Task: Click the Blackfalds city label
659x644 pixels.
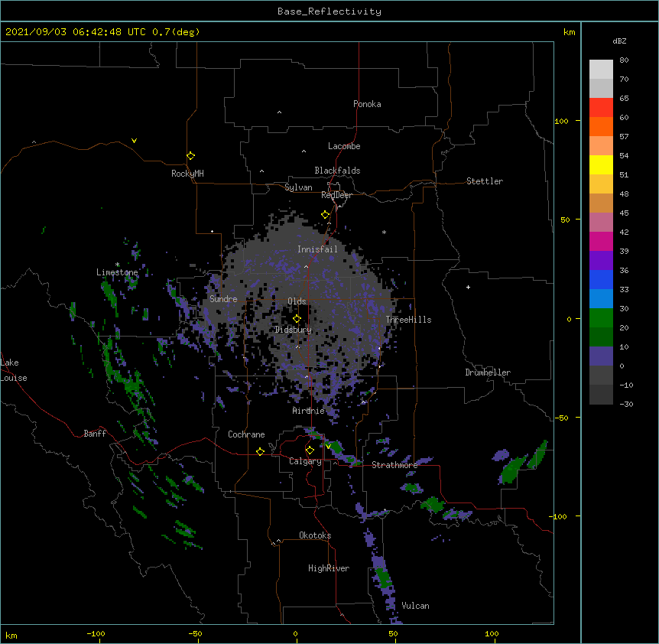Action: tap(337, 171)
